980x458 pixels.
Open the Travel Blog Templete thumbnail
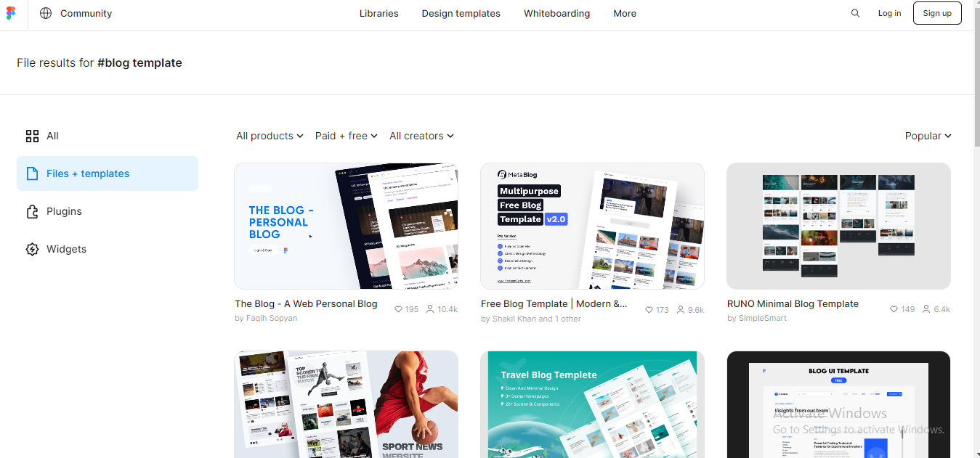[592, 404]
